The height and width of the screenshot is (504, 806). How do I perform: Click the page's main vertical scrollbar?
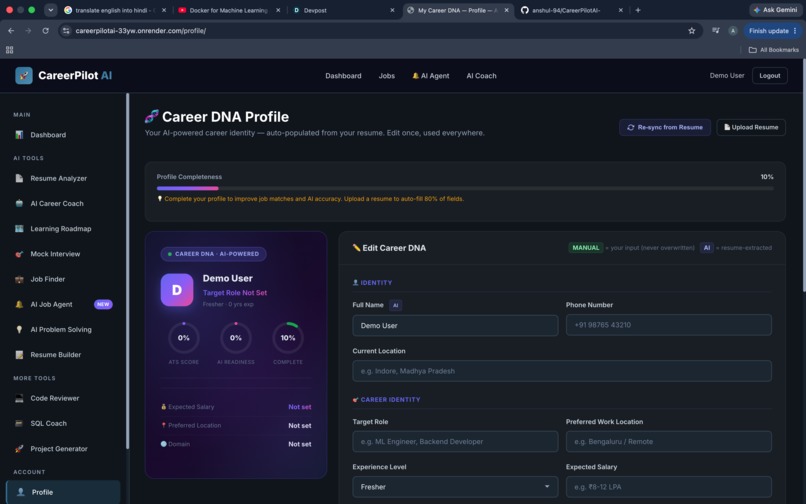pyautogui.click(x=803, y=175)
